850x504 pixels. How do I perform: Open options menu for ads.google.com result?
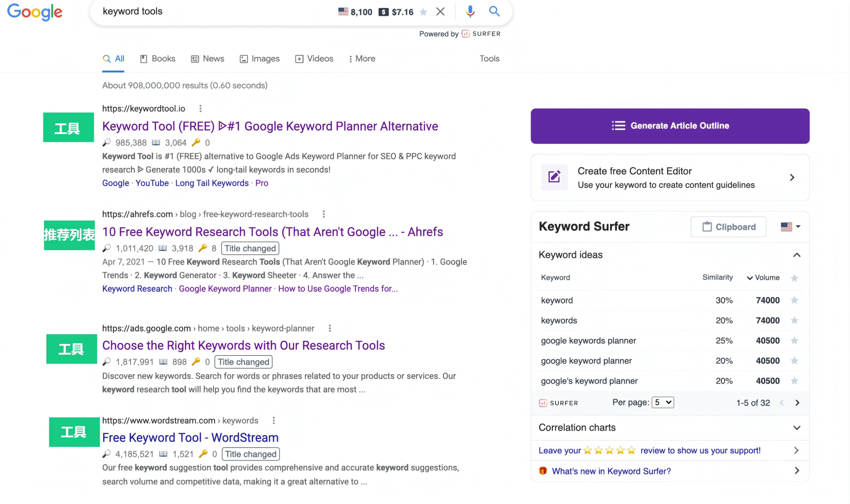(x=330, y=328)
